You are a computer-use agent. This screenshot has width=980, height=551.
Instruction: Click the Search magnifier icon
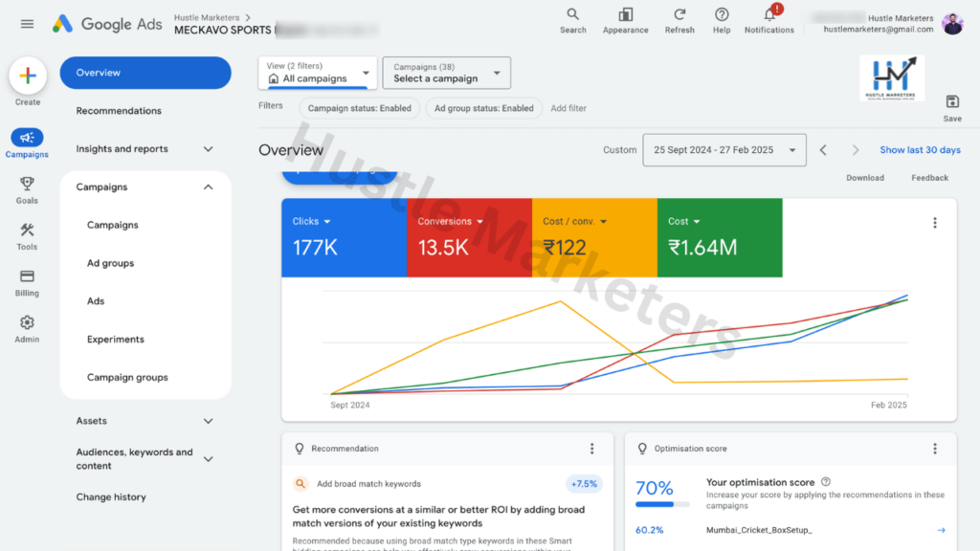point(572,15)
